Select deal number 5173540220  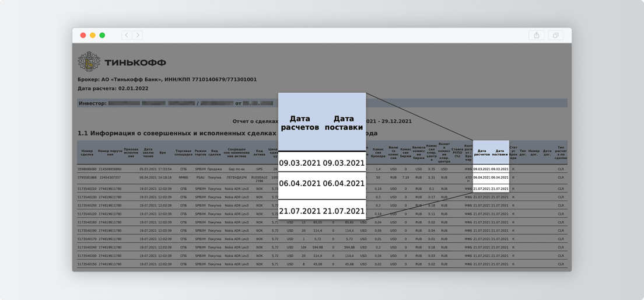[87, 214]
